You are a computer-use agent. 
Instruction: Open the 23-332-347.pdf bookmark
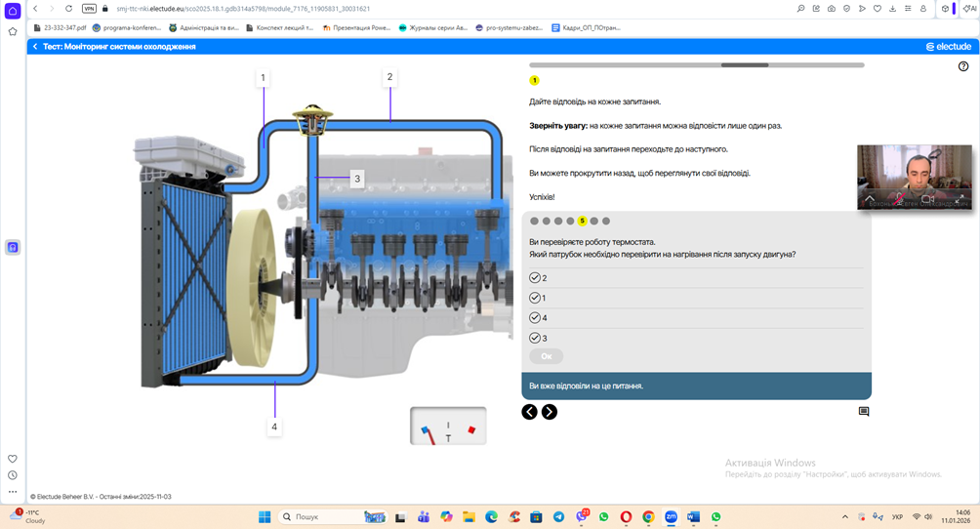60,28
